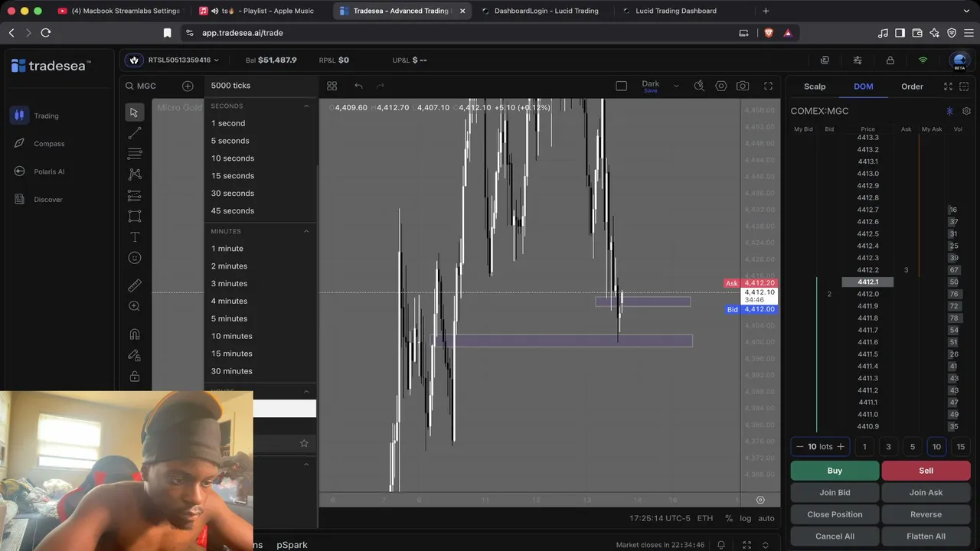Viewport: 980px width, 551px height.
Task: Switch to the Scalp tab
Action: point(815,86)
